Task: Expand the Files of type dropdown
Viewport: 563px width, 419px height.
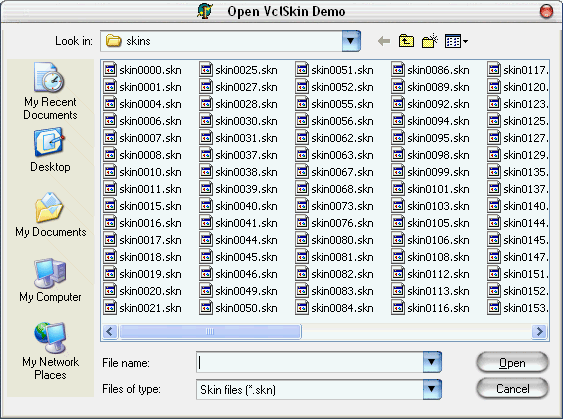Action: point(432,389)
